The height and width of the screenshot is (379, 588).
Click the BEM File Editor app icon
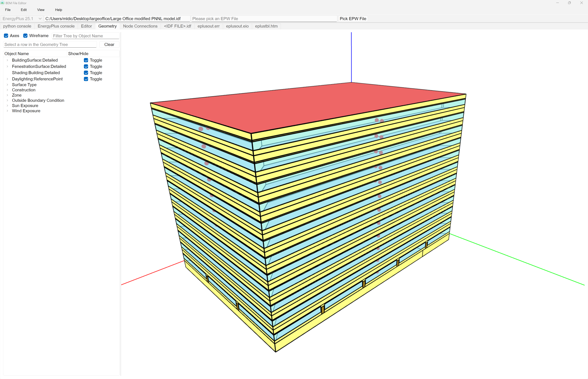click(x=2, y=3)
